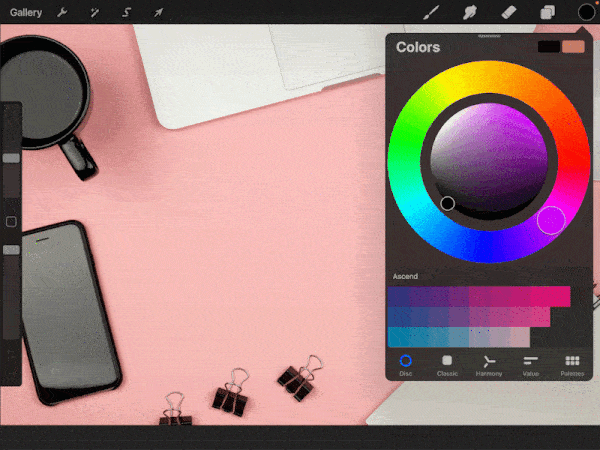Screen dimensions: 600x450
Task: Switch to the Palettes tab
Action: 572,366
